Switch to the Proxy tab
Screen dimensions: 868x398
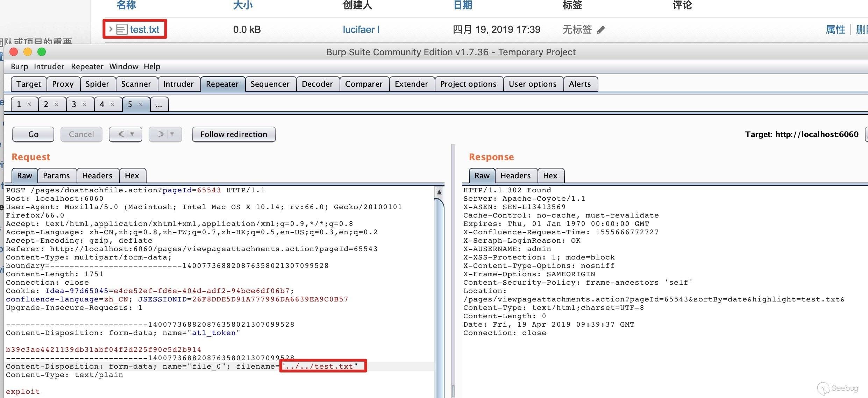tap(63, 84)
